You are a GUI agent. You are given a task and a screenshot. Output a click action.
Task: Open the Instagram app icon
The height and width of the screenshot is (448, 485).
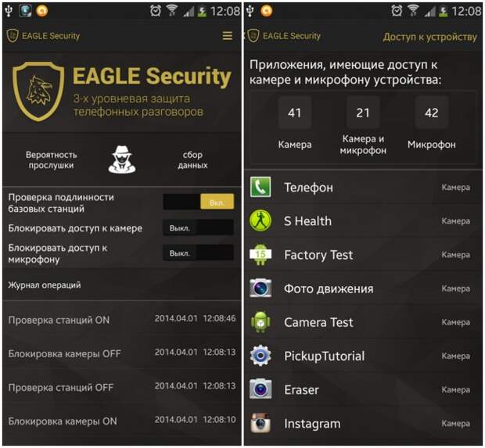click(x=260, y=423)
